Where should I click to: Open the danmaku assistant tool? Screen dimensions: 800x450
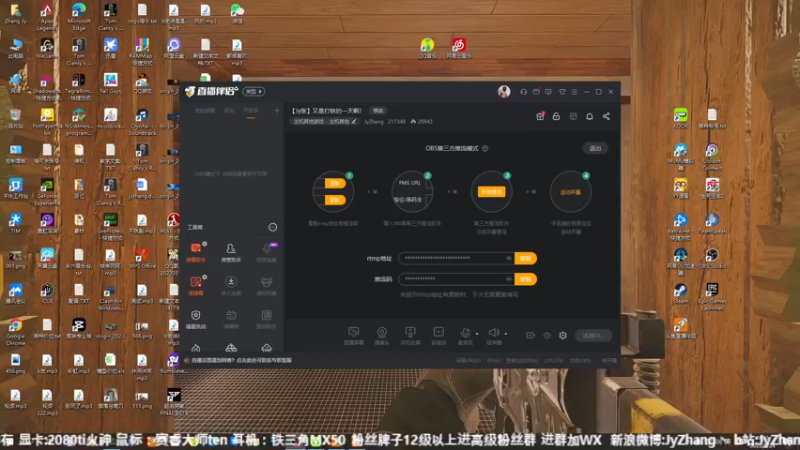pyautogui.click(x=196, y=253)
